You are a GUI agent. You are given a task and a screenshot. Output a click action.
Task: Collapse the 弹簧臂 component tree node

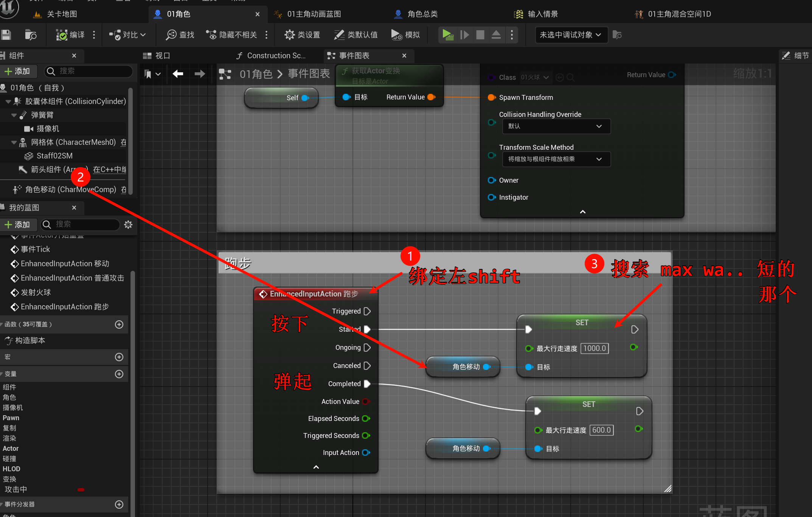[14, 115]
